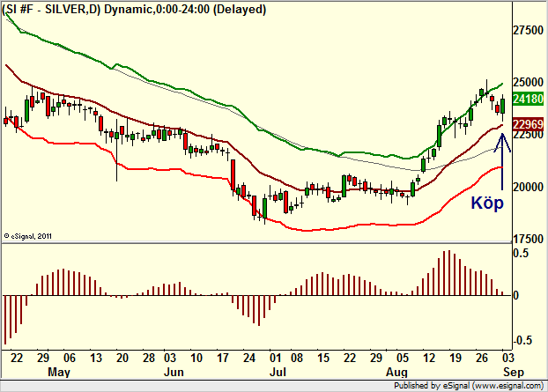Click the date label 08 in July
Screen dimensions: 548x392
point(297,358)
